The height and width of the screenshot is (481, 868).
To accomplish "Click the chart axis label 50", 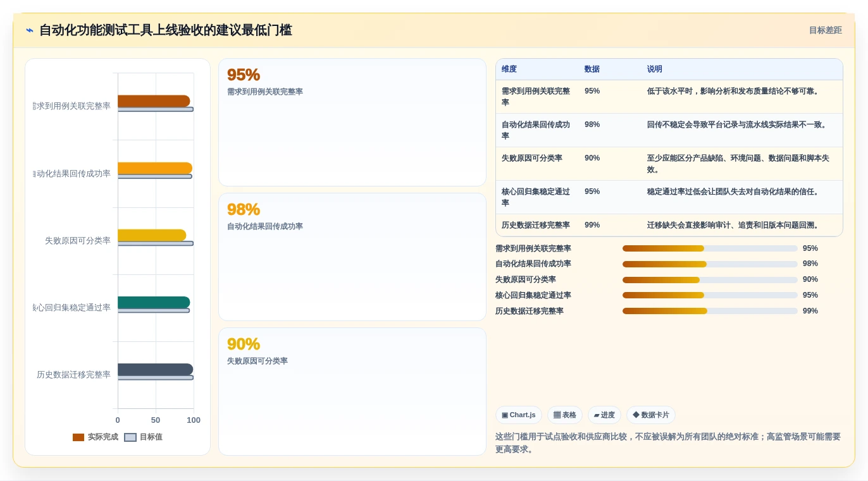I will 156,420.
